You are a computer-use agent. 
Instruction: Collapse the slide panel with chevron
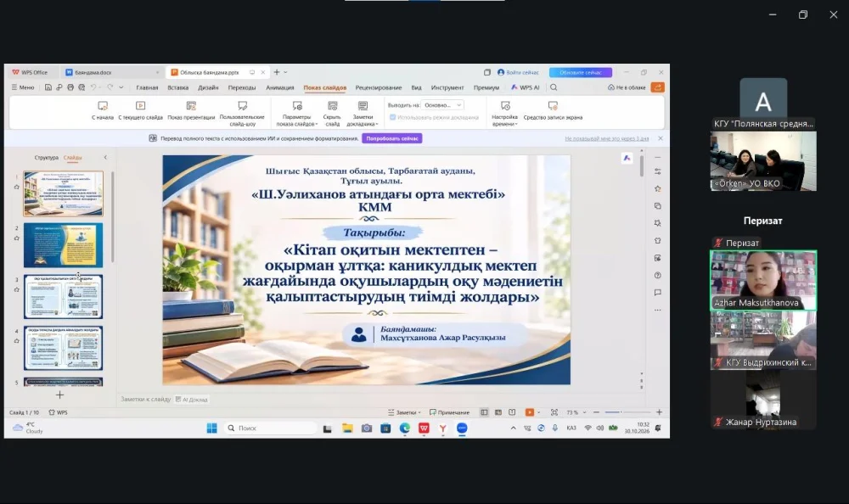pos(105,158)
